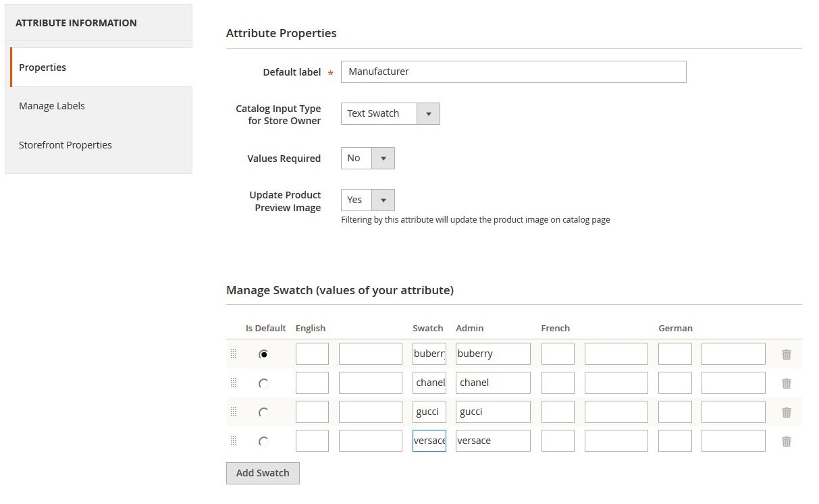Go to the Properties tab

(x=43, y=67)
